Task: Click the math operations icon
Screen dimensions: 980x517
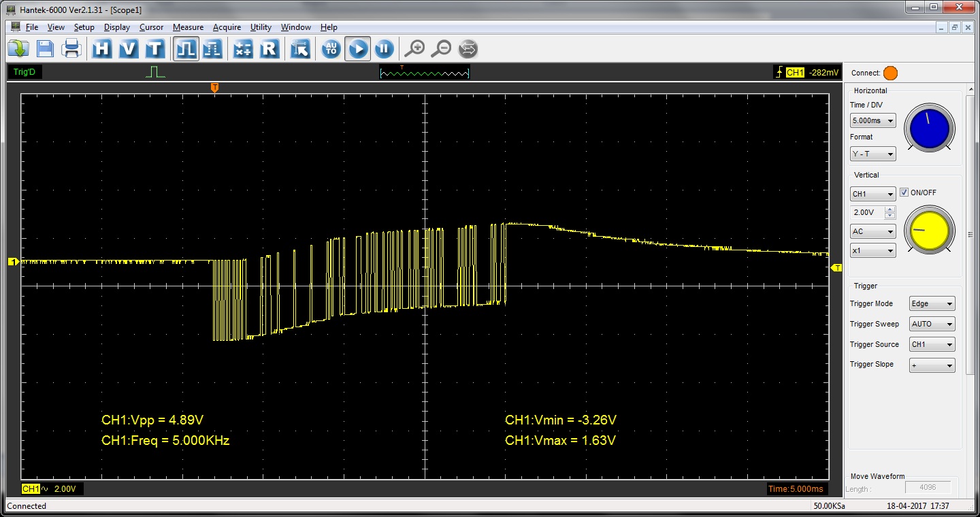Action: [243, 49]
